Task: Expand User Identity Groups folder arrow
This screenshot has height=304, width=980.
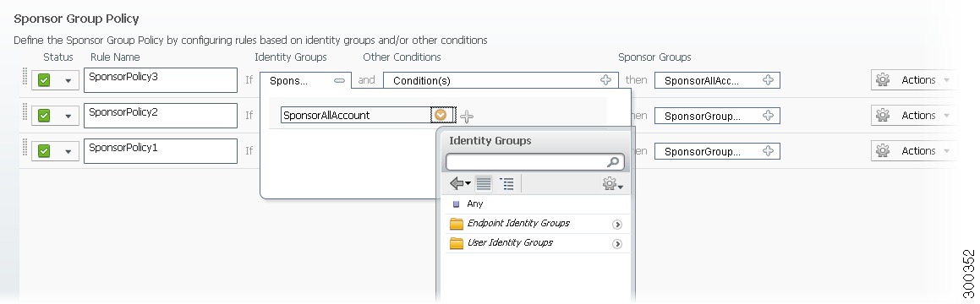Action: [617, 243]
